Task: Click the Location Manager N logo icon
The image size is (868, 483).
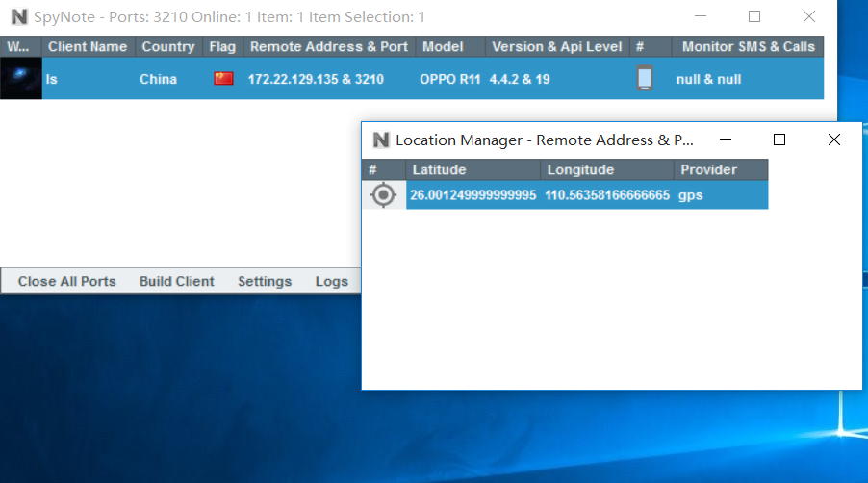Action: click(x=381, y=140)
